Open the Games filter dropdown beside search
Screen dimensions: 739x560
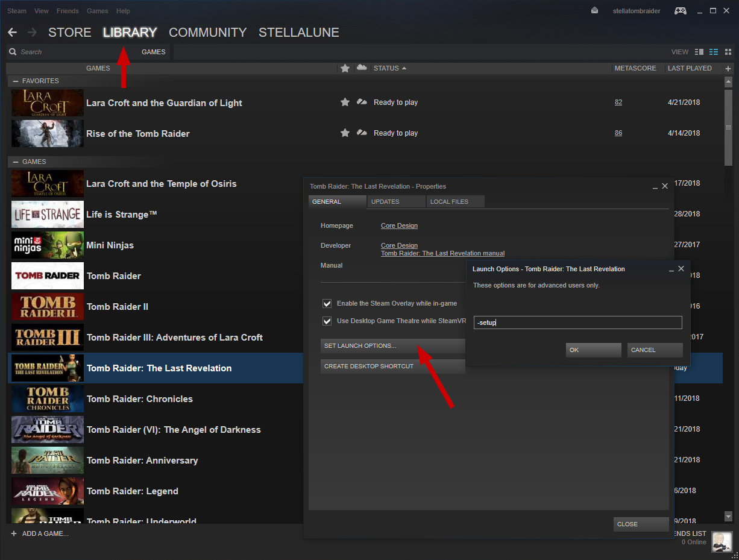[153, 52]
